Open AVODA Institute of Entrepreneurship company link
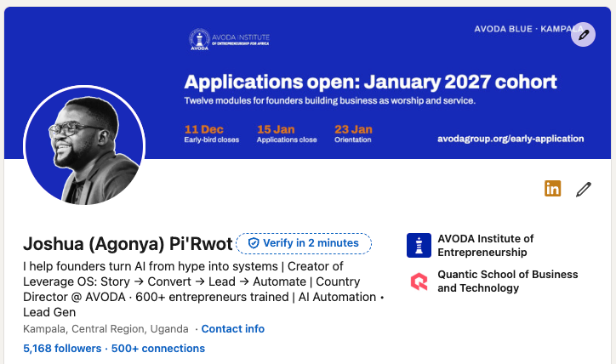Viewport: 616px width, 364px height. coord(486,246)
